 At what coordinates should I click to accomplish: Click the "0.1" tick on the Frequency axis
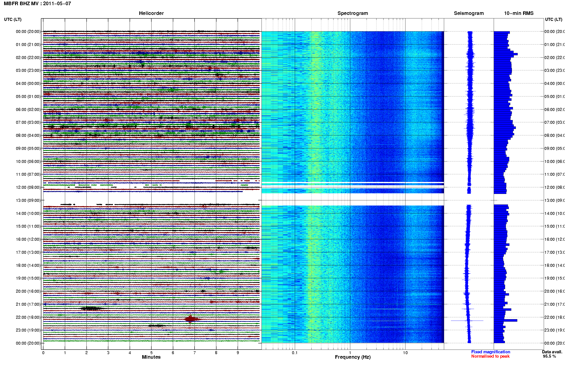coord(295,353)
